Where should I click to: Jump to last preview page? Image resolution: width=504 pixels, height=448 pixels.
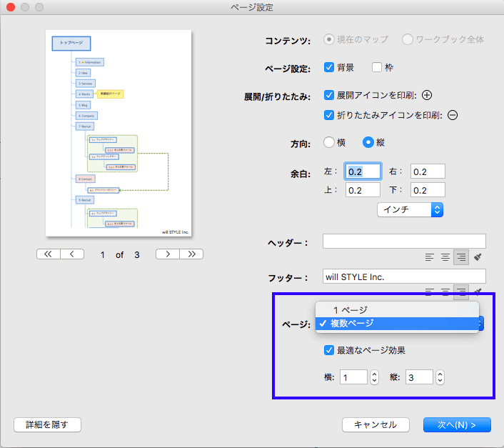(191, 254)
